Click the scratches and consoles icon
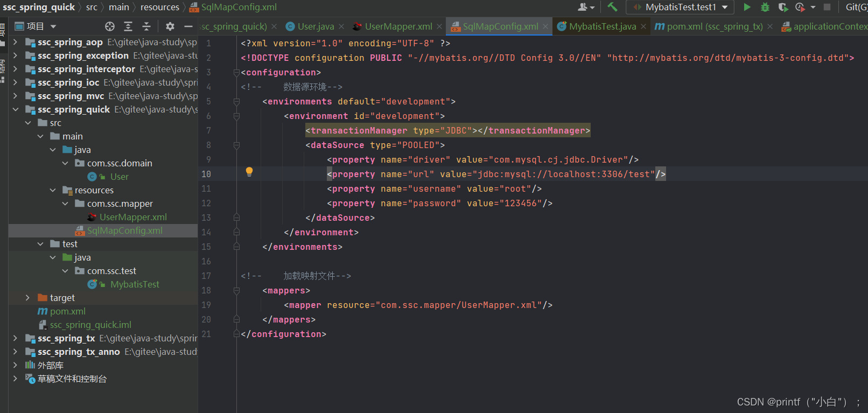 pos(30,379)
